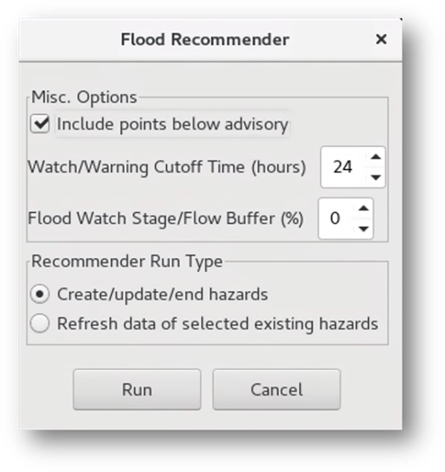Screen dimensions: 445x472
Task: Increase the Watch/Warning Cutoff Time with up arrow
Action: coord(376,157)
